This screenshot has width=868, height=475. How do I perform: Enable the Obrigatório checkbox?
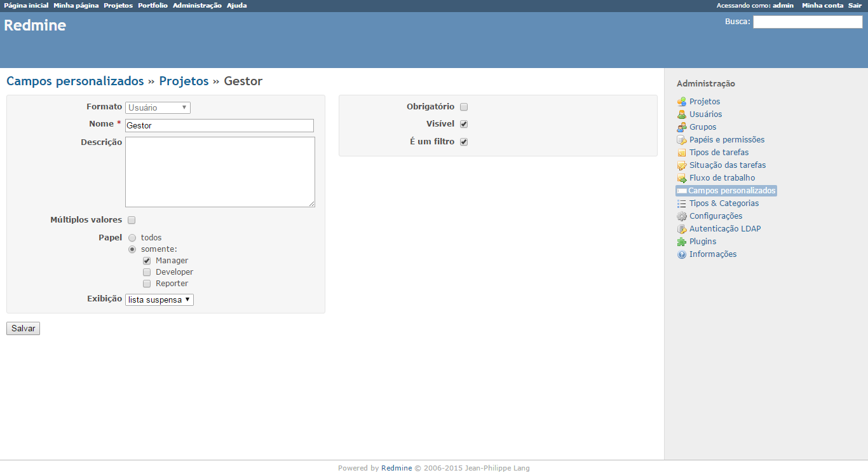click(464, 107)
